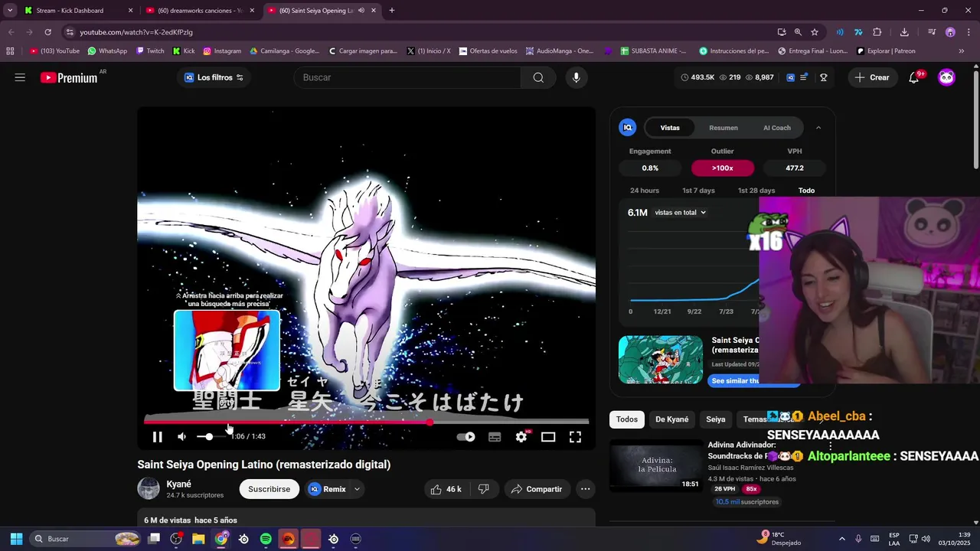The image size is (980, 551).
Task: Open the Chrome three-dot menu
Action: 967,32
